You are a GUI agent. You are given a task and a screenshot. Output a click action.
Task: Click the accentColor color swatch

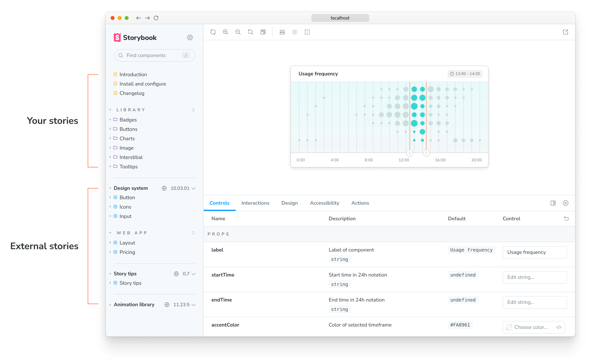(x=509, y=327)
